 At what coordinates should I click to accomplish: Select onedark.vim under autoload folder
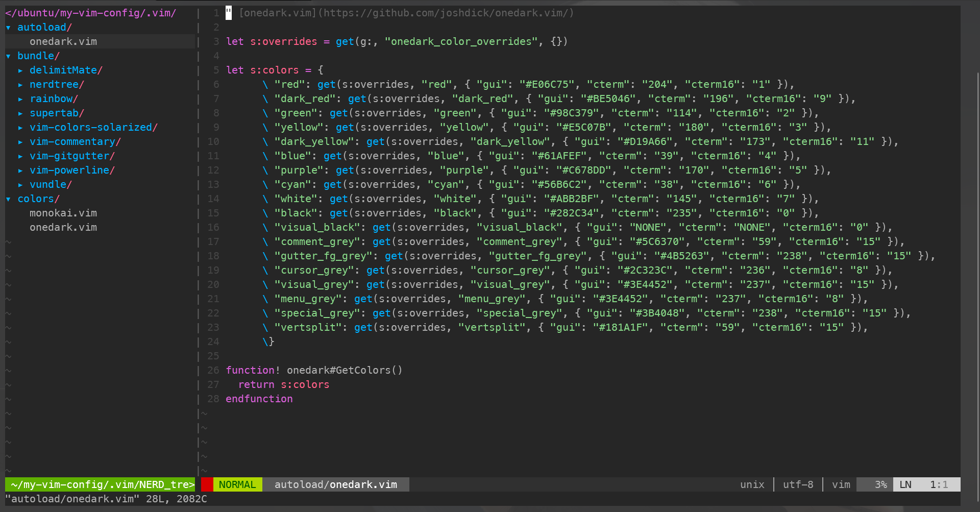pyautogui.click(x=63, y=42)
